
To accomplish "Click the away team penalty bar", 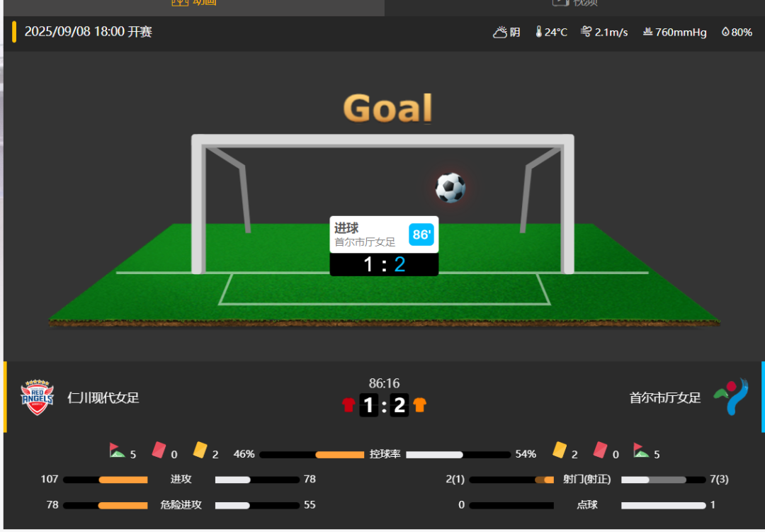I will (x=664, y=506).
